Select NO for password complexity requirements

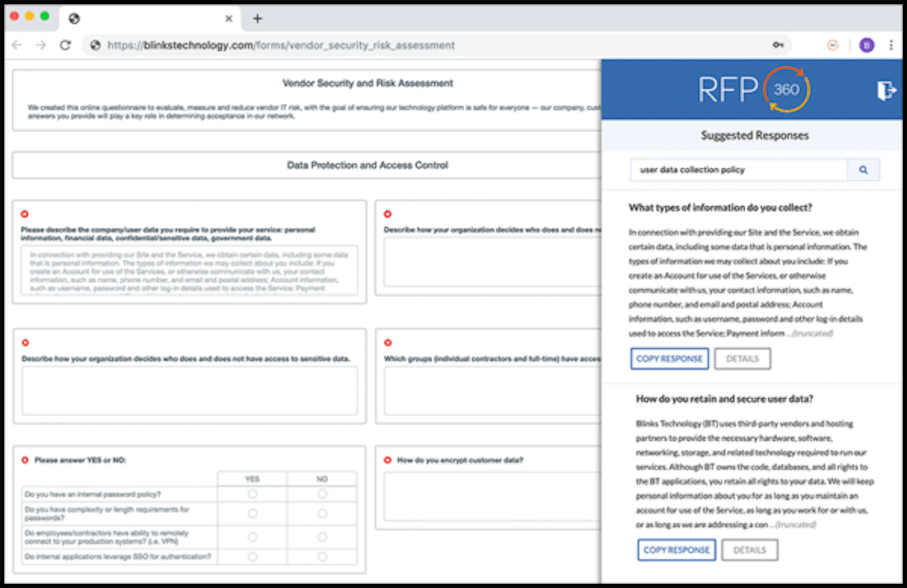322,513
